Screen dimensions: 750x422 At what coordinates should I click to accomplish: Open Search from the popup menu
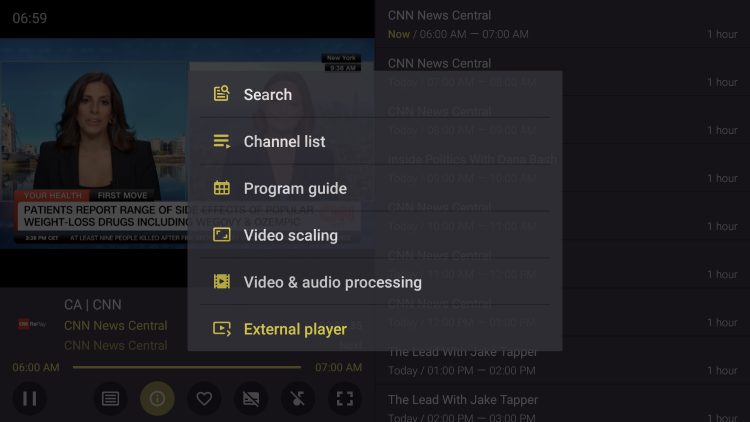coord(375,94)
